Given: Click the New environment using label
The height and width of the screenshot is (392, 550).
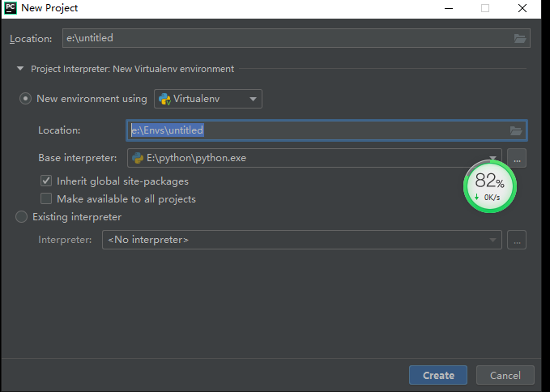Looking at the screenshot, I should pyautogui.click(x=92, y=99).
